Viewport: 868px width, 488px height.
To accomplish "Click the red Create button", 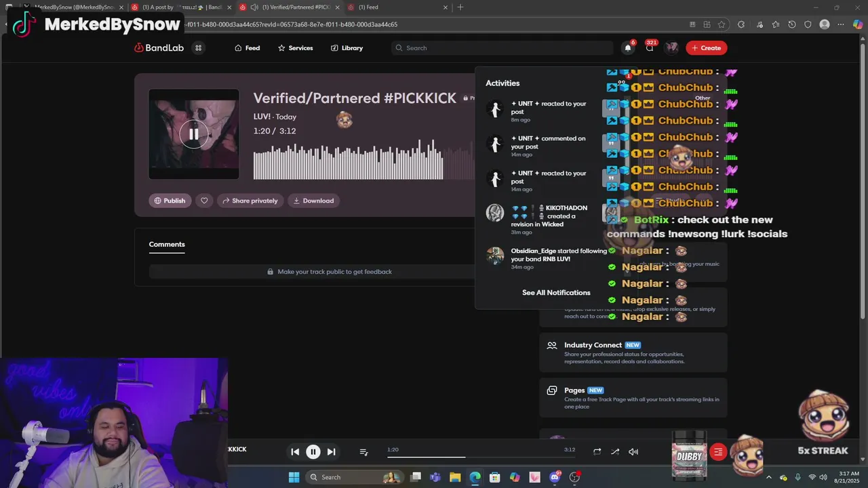I will coord(707,48).
